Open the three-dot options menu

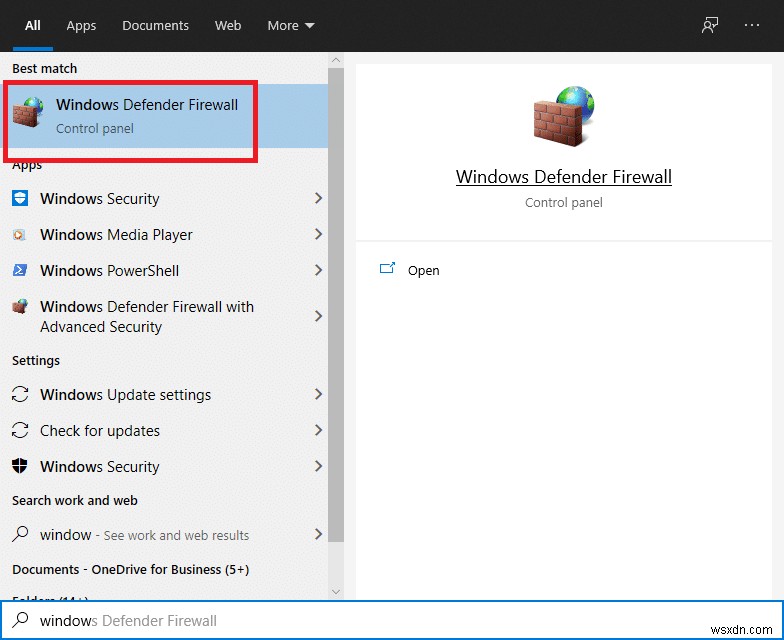752,25
